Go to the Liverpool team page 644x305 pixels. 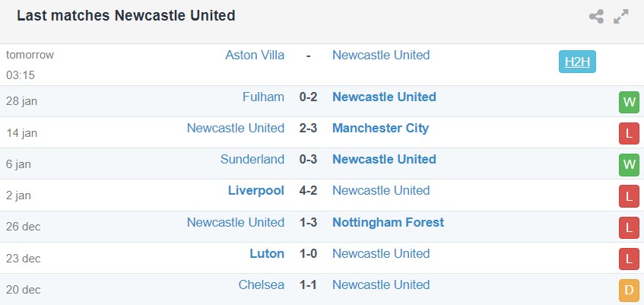tap(256, 190)
